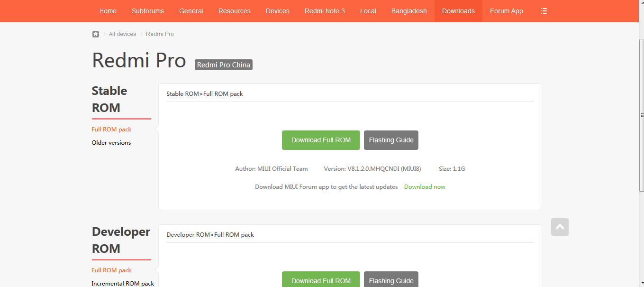Open the Downloads nav tab
Image resolution: width=644 pixels, height=287 pixels.
[458, 11]
